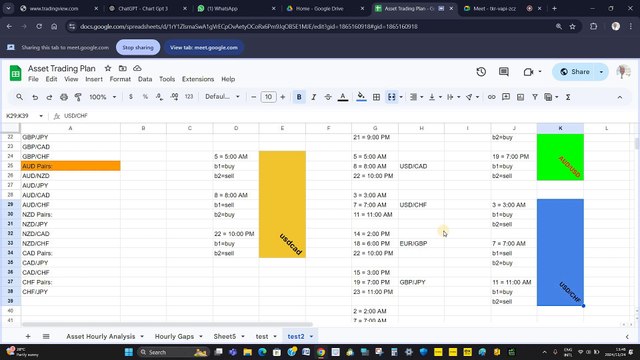Viewport: 640px width, 360px height.
Task: Click the Share button
Action: click(x=575, y=72)
